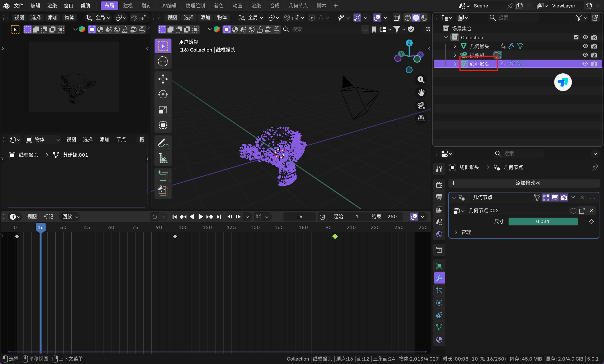
Task: Open the Modifiers properties tab
Action: 439,278
